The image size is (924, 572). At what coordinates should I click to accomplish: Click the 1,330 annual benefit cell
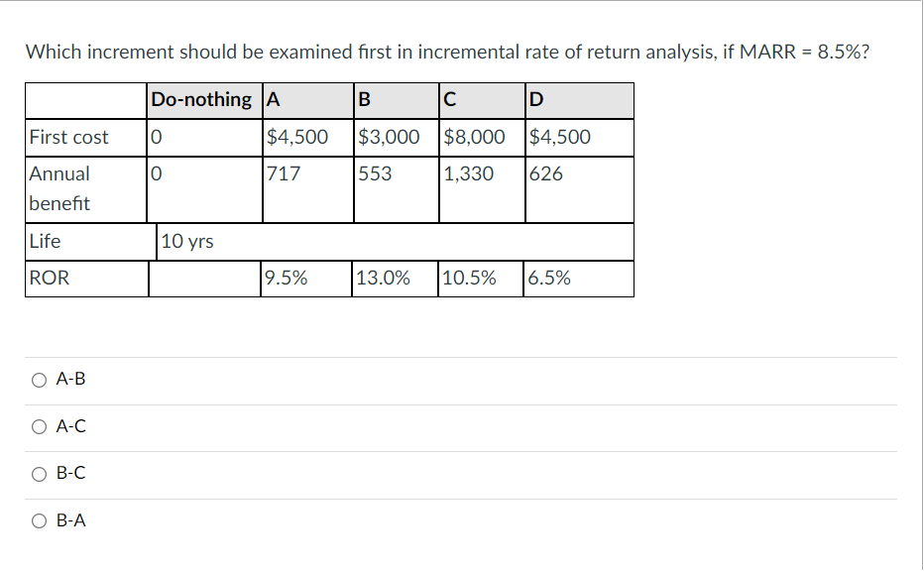(x=461, y=173)
